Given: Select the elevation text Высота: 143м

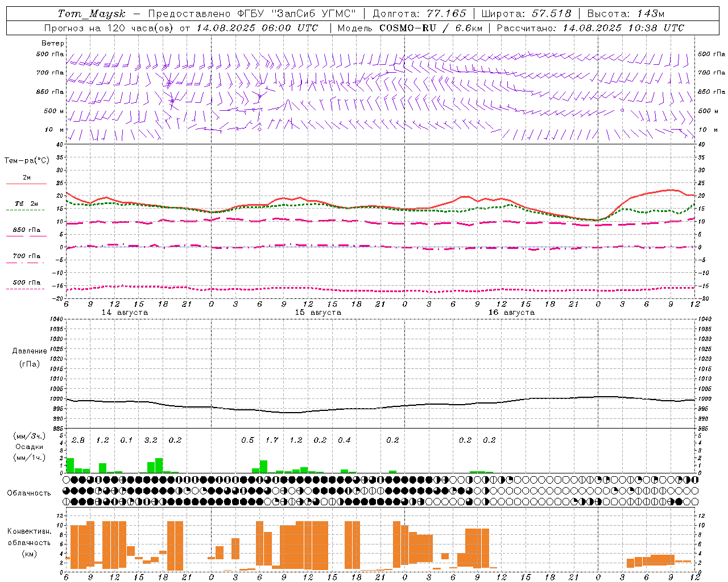Looking at the screenshot, I should coord(626,14).
